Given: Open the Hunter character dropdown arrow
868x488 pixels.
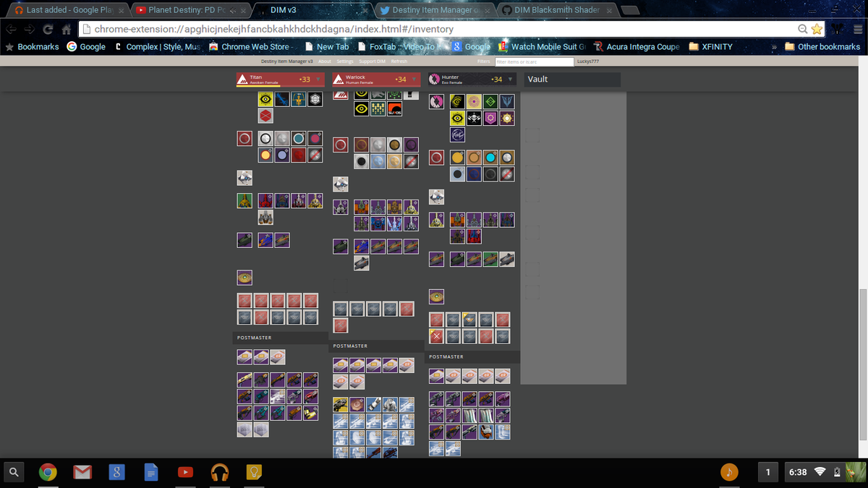Looking at the screenshot, I should [x=510, y=79].
